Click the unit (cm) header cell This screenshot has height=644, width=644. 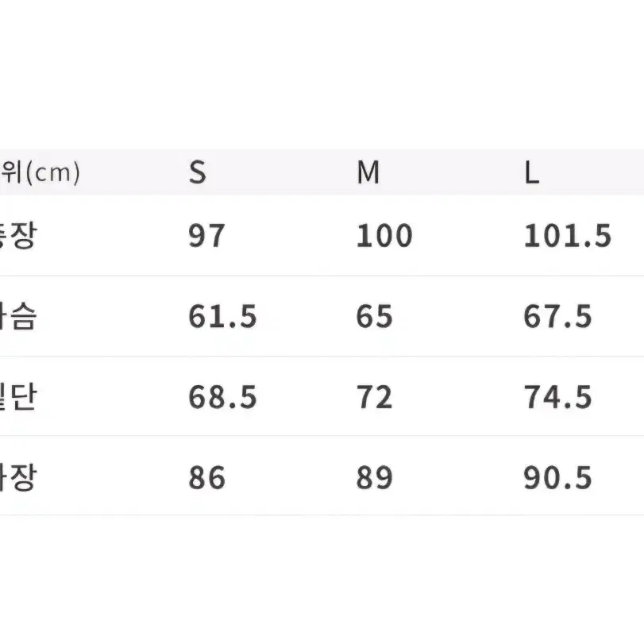click(x=40, y=172)
